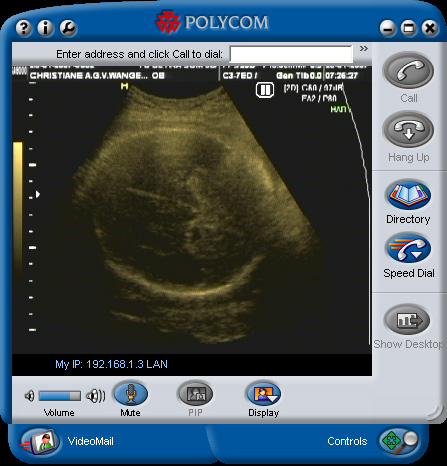Click the Call phone handset button
Screen dimensions: 447x466
click(408, 71)
